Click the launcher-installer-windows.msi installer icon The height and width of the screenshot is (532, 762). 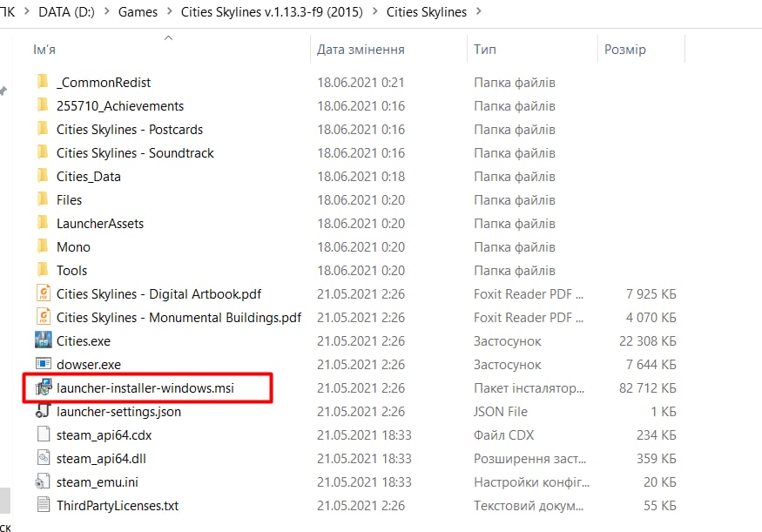pos(44,387)
